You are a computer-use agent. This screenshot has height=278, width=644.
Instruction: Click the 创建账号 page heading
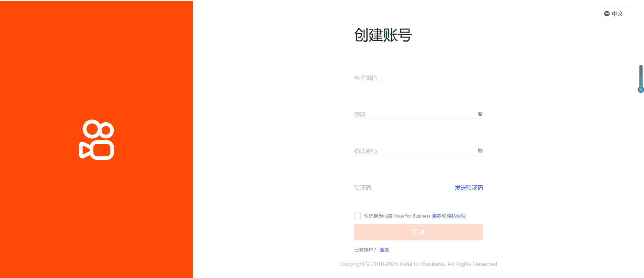[383, 35]
